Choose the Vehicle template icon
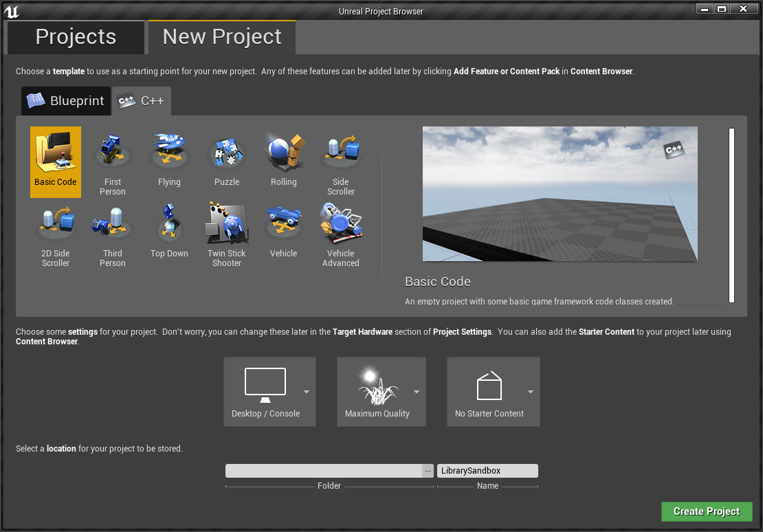Screen dimensions: 763x532 coord(284,222)
